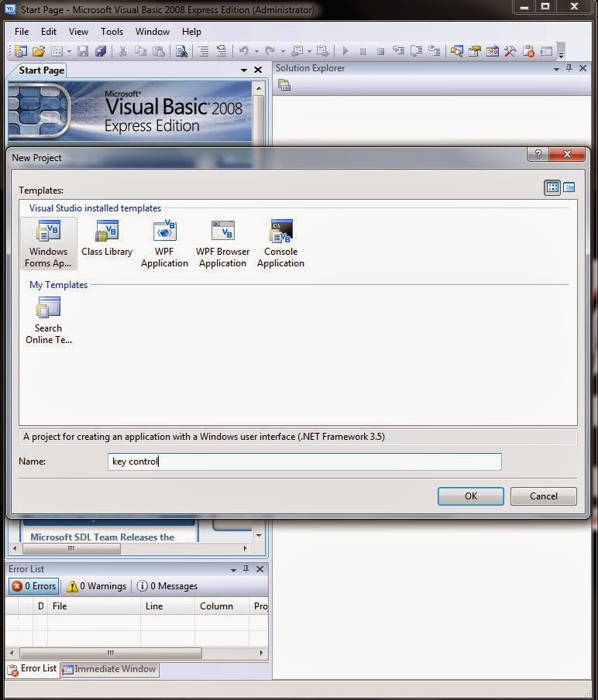Click the Undo arrow icon

point(243,51)
